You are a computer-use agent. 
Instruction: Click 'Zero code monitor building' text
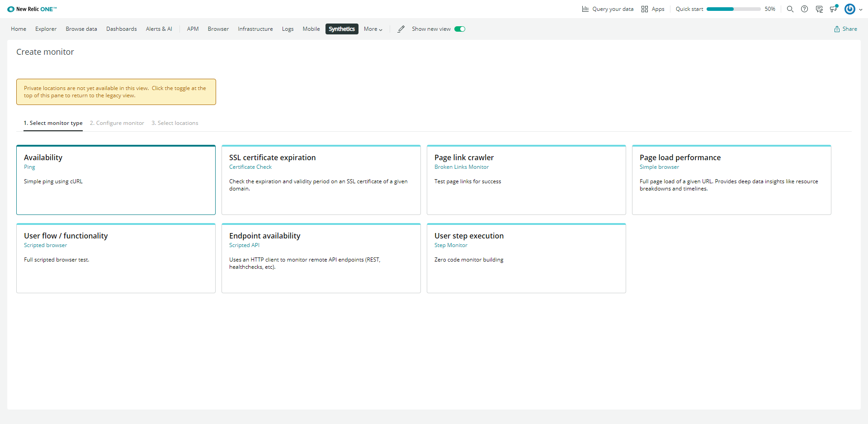tap(469, 260)
